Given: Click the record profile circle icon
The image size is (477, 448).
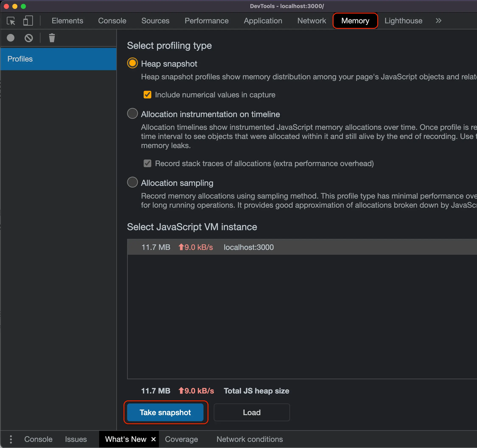Looking at the screenshot, I should [11, 38].
